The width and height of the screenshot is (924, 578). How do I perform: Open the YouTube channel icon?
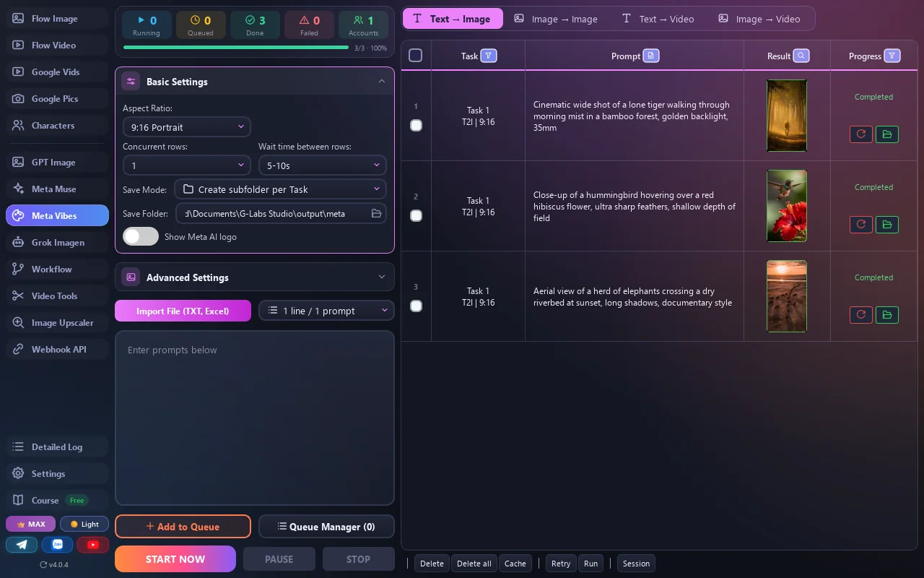tap(93, 545)
